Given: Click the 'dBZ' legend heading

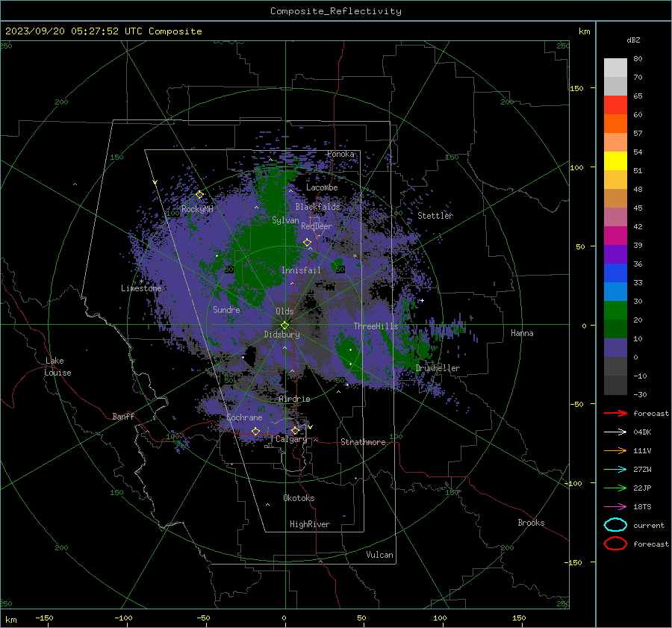Looking at the screenshot, I should 633,40.
